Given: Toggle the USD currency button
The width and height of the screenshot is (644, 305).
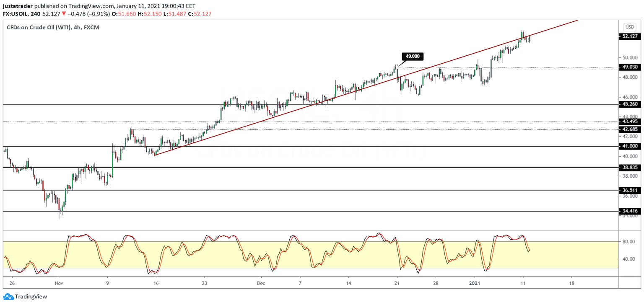Looking at the screenshot, I should [630, 26].
